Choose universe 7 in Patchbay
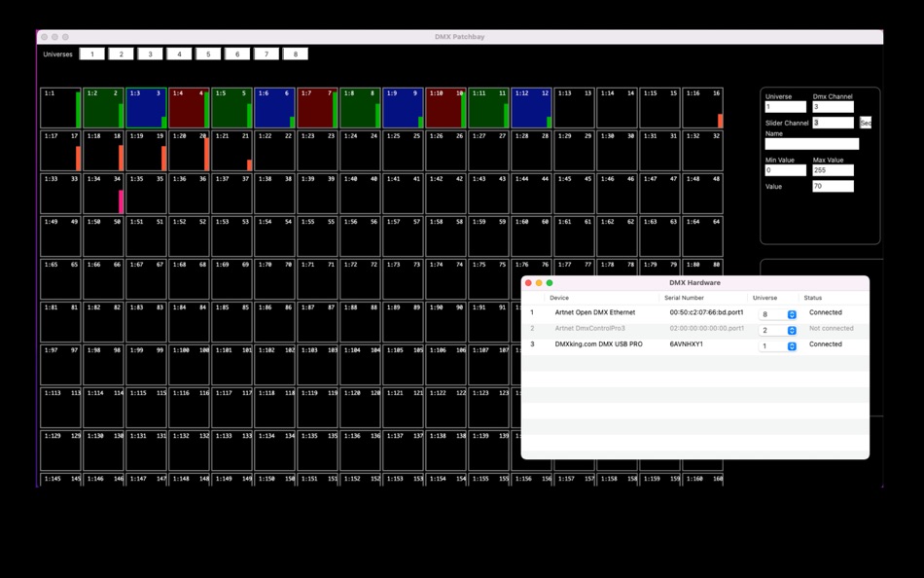 (x=267, y=54)
